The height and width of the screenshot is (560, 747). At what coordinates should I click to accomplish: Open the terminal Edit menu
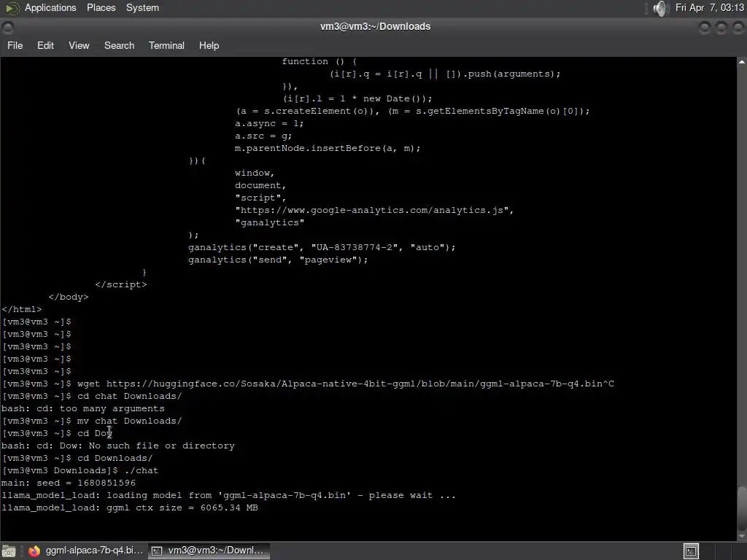(x=45, y=45)
